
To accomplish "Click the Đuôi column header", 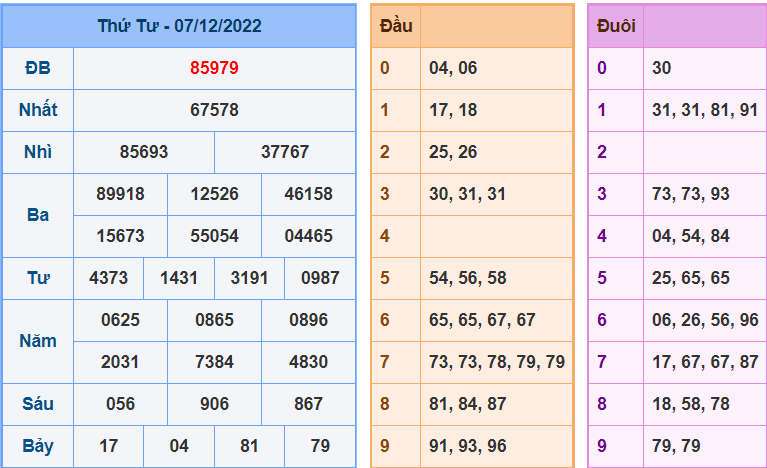I will [616, 26].
